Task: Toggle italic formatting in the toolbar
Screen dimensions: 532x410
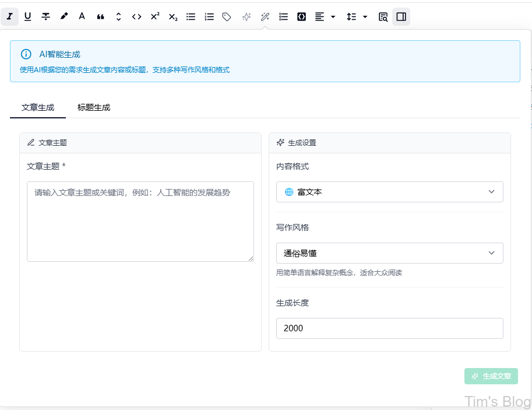Action: pyautogui.click(x=9, y=16)
